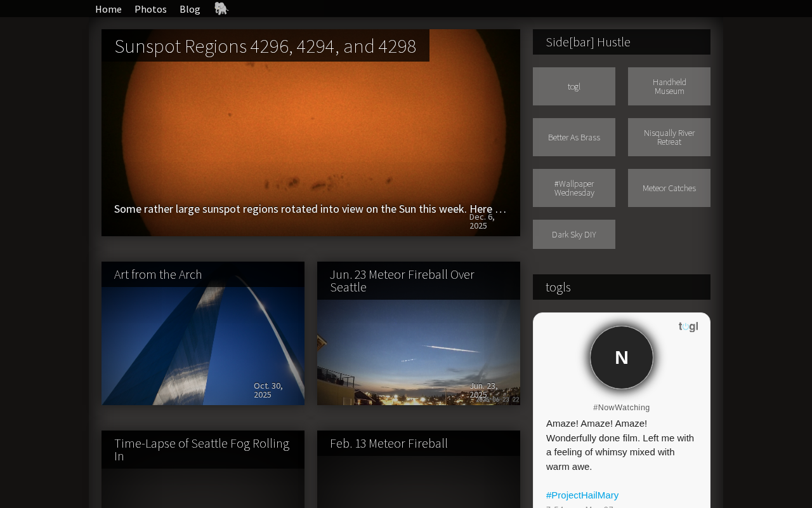Click the elephant Mastodon icon in navbar
Image resolution: width=812 pixels, height=508 pixels.
(x=221, y=8)
